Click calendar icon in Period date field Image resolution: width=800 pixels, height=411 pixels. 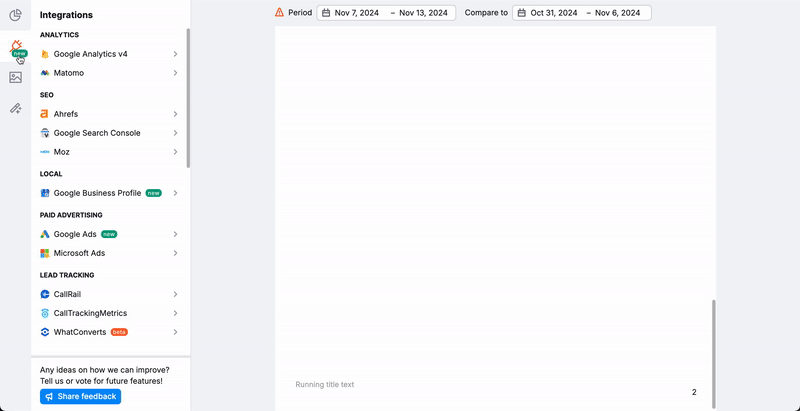pos(326,13)
